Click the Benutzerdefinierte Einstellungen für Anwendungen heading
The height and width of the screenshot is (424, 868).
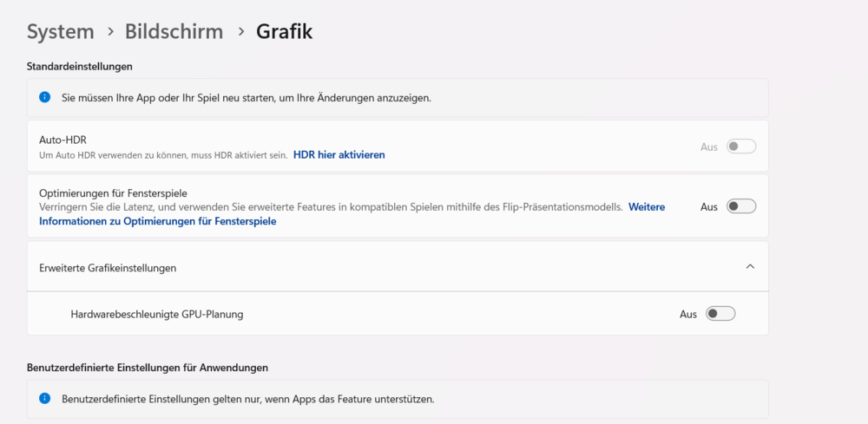[148, 368]
